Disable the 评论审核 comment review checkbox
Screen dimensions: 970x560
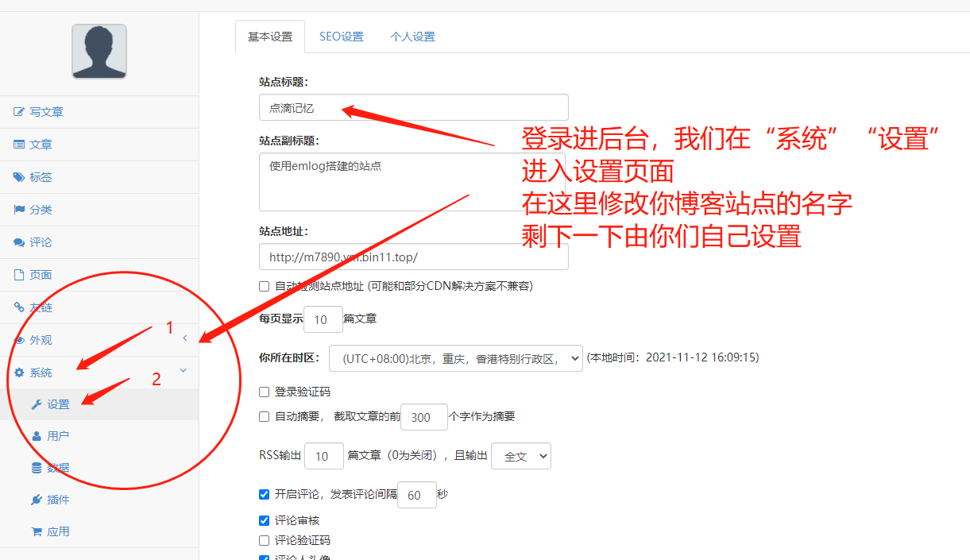point(264,520)
